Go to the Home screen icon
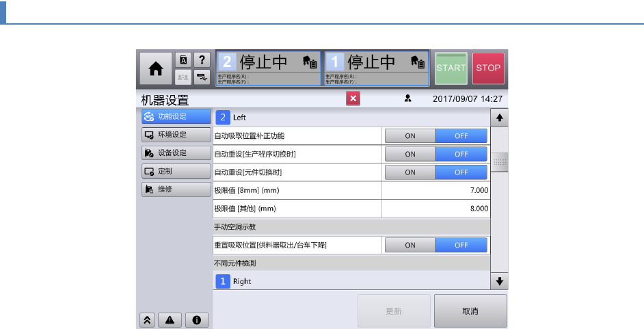Screen dimensions: 644x329 tap(156, 68)
